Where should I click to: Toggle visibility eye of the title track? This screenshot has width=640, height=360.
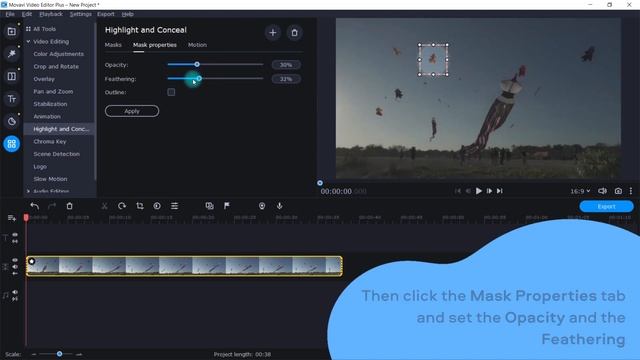[15, 235]
